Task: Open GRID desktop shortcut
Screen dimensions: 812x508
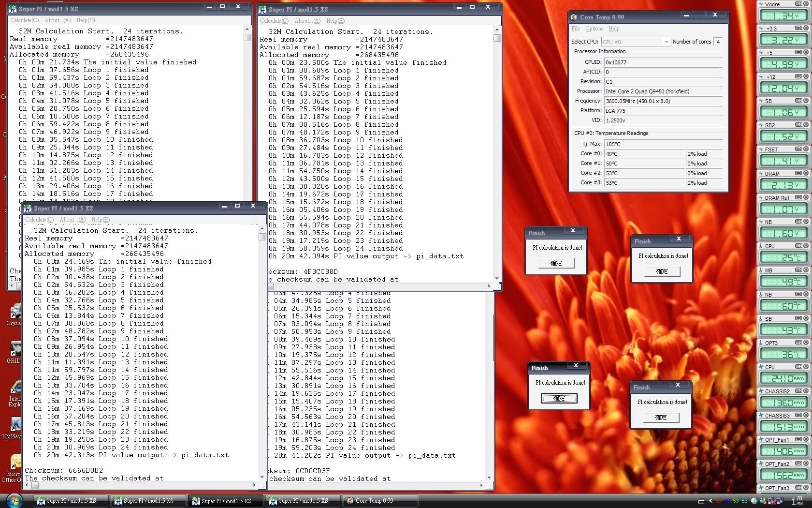Action: coord(14,352)
